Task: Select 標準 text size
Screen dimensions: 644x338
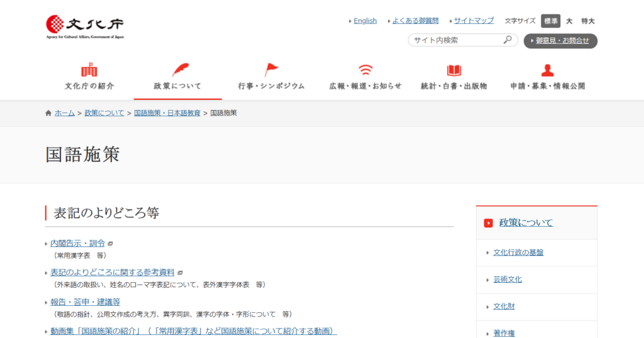Action: point(550,21)
